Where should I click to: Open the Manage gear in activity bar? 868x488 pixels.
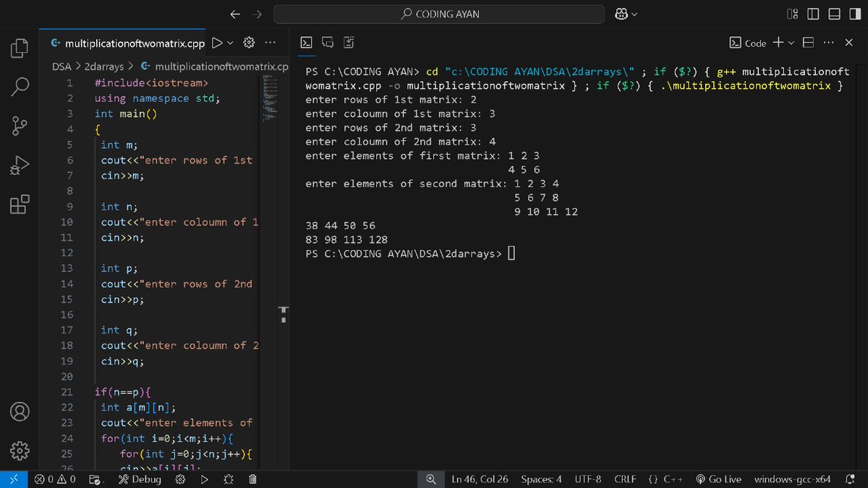20,451
